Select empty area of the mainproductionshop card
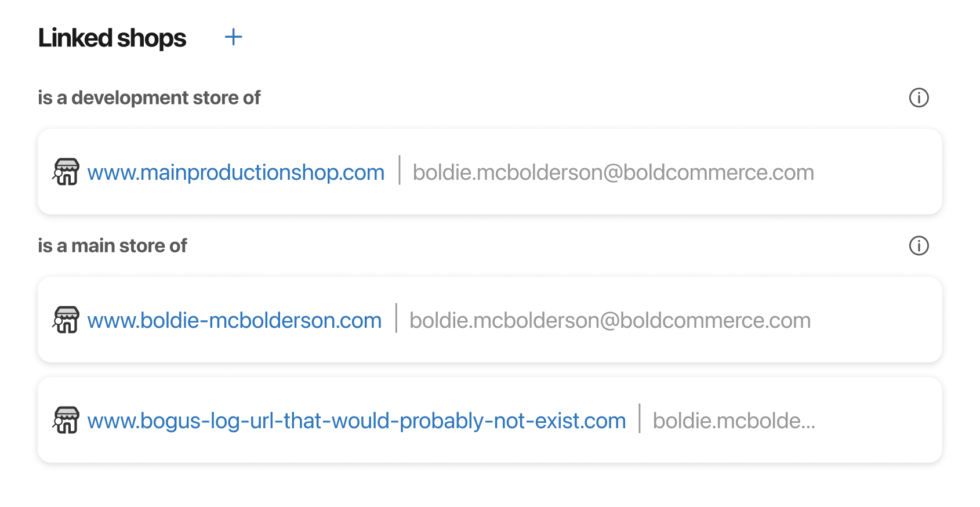This screenshot has height=507, width=980. 876,172
